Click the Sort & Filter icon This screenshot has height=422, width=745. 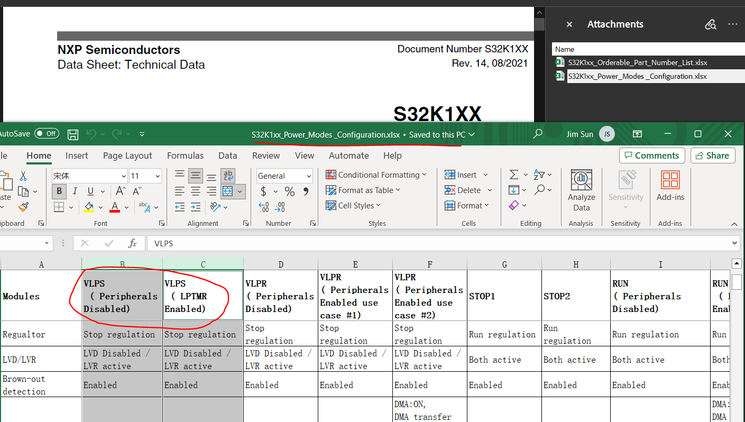539,175
